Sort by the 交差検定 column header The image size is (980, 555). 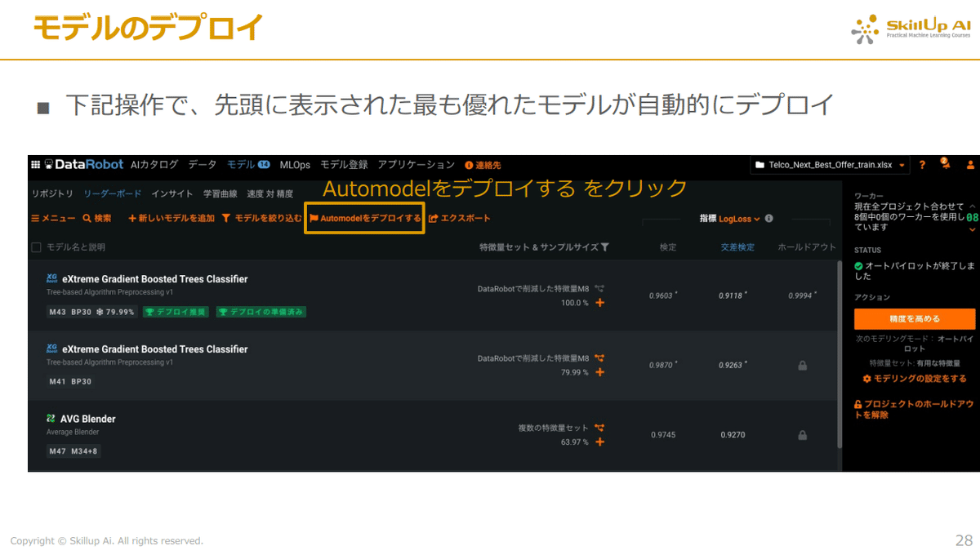(737, 247)
